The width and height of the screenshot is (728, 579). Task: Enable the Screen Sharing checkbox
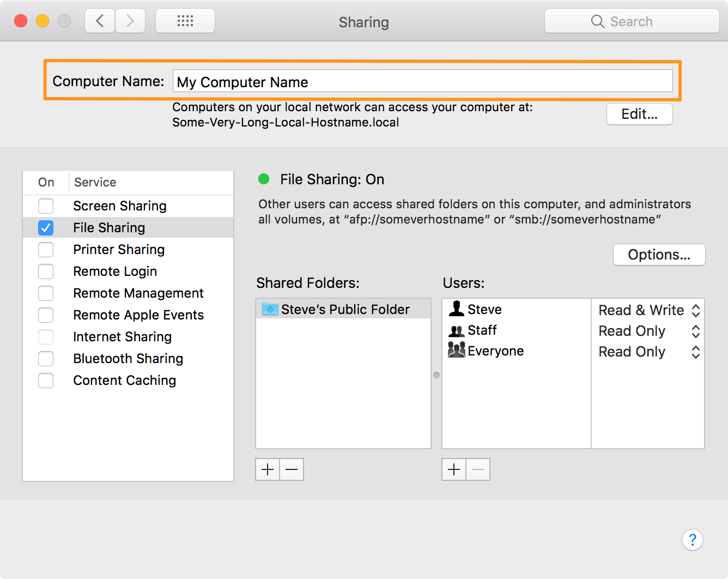click(x=46, y=206)
